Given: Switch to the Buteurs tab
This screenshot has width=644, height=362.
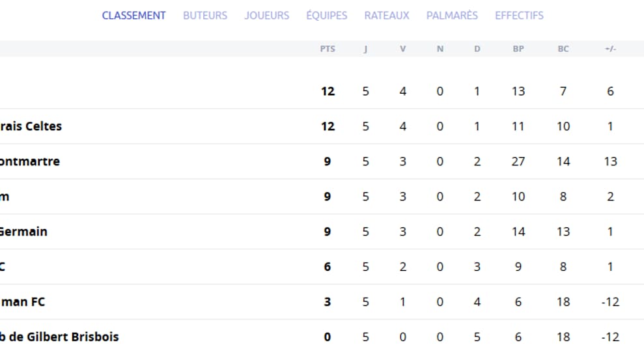Looking at the screenshot, I should tap(205, 16).
